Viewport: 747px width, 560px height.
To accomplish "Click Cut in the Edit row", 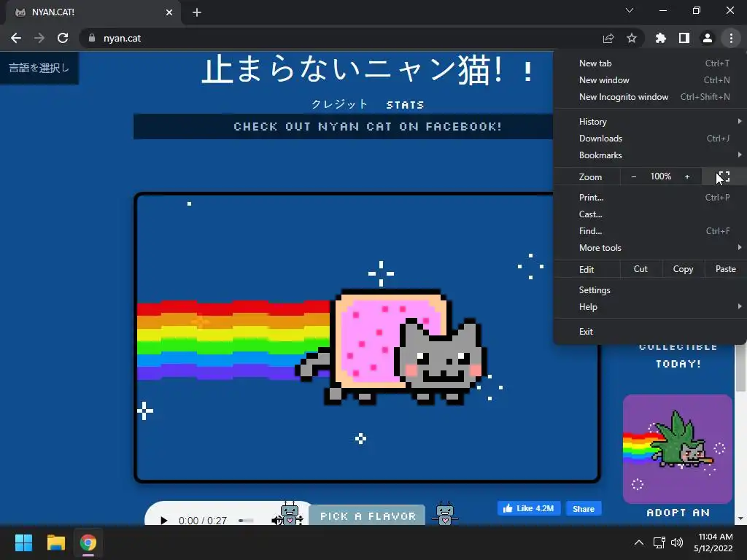I will (x=640, y=269).
